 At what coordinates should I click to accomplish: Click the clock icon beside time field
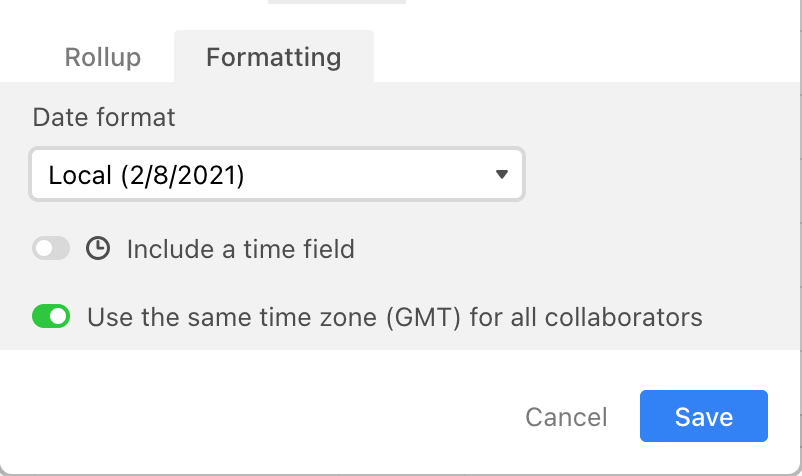pos(98,248)
